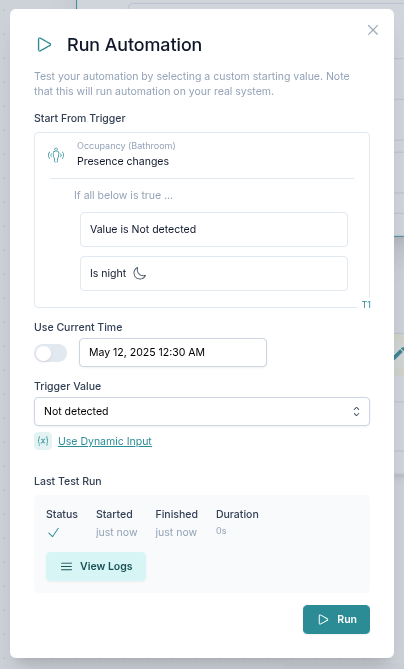Click the dynamic input variable icon
The image size is (404, 669).
[x=43, y=441]
